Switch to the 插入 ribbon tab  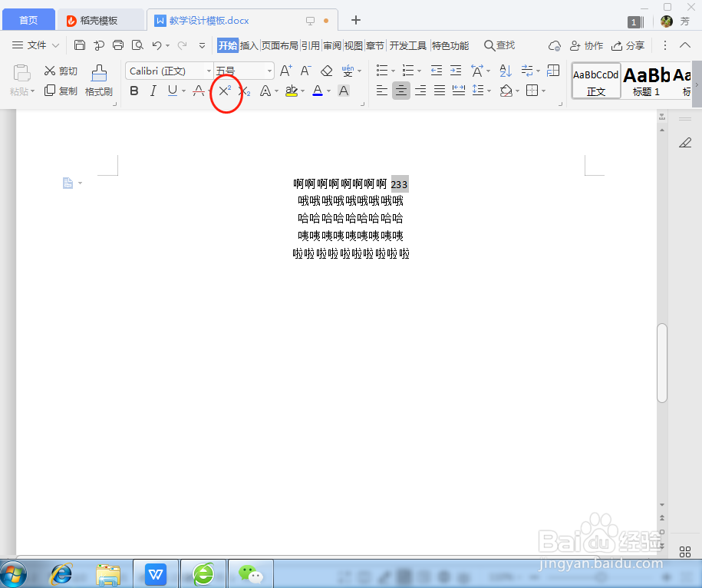click(249, 45)
